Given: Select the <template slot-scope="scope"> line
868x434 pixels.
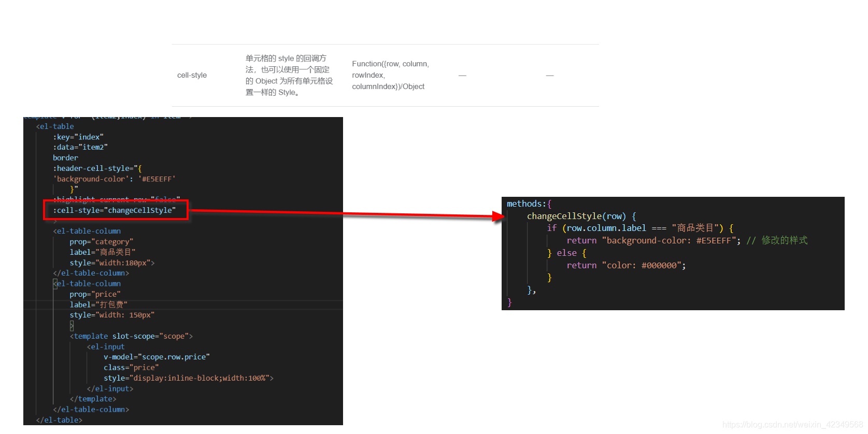Looking at the screenshot, I should click(x=131, y=336).
